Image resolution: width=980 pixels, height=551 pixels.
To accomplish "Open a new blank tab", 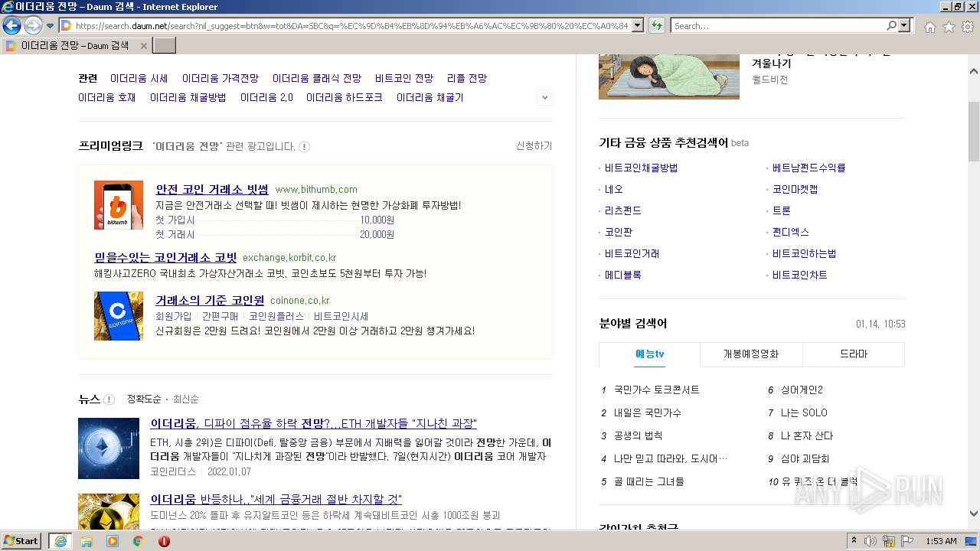I will tap(165, 46).
